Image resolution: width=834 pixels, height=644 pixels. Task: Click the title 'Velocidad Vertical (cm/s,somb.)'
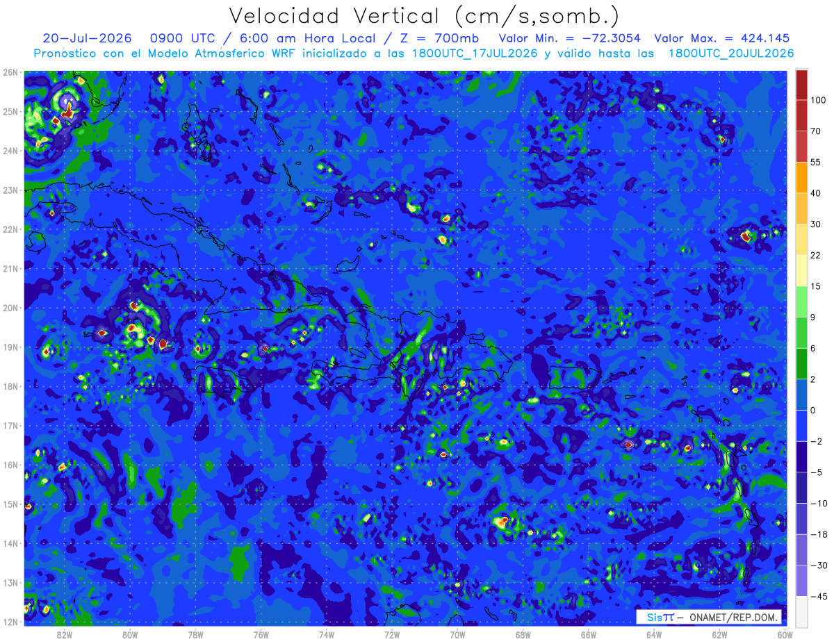pyautogui.click(x=424, y=16)
